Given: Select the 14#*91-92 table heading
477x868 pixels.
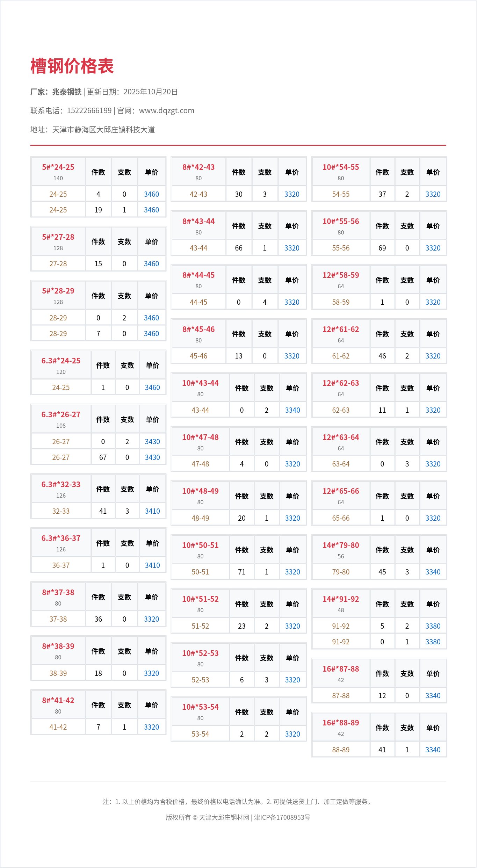Looking at the screenshot, I should (341, 599).
